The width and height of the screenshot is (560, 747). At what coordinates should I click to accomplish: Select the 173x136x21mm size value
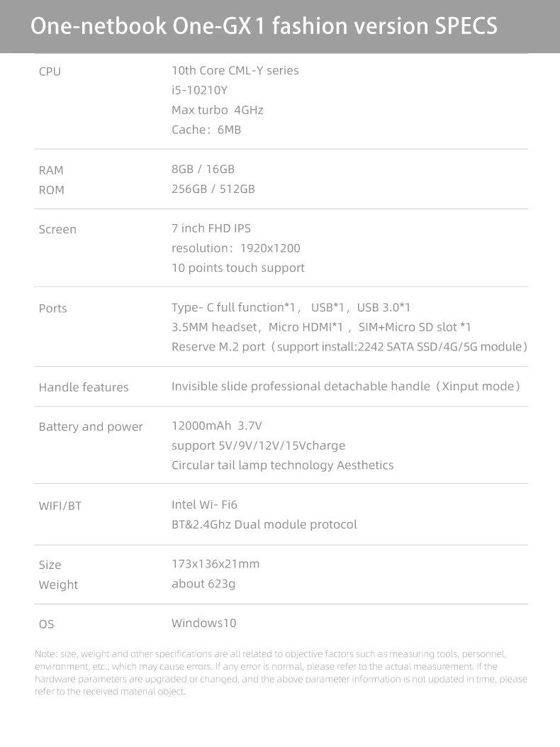tap(215, 564)
